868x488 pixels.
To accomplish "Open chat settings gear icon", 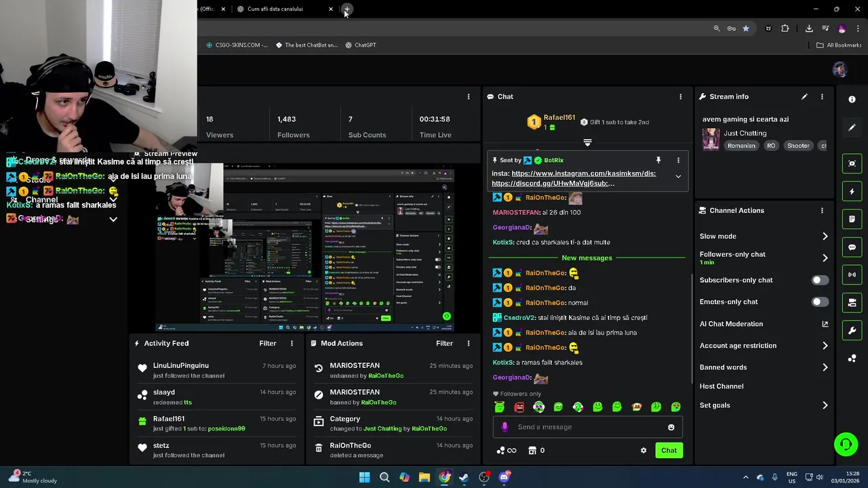I will (x=644, y=451).
